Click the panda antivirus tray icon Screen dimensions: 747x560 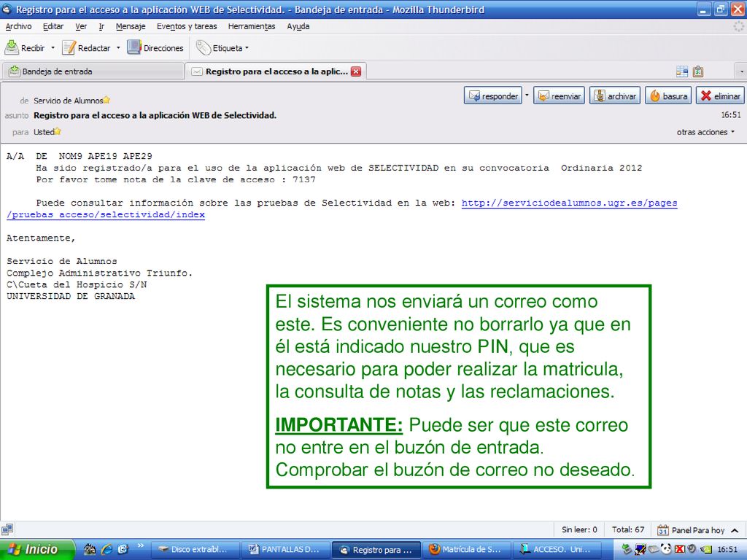tap(666, 549)
